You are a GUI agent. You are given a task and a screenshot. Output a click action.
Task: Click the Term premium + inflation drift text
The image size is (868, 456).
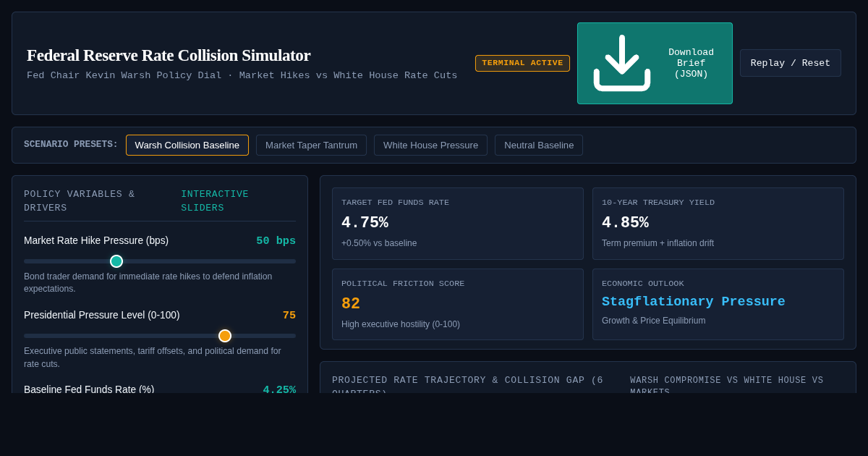(x=658, y=243)
